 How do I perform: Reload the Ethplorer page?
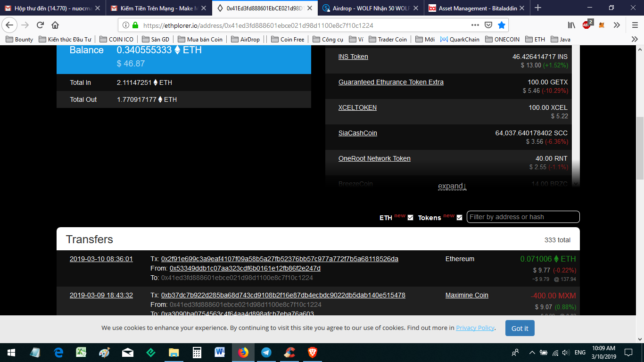[40, 25]
